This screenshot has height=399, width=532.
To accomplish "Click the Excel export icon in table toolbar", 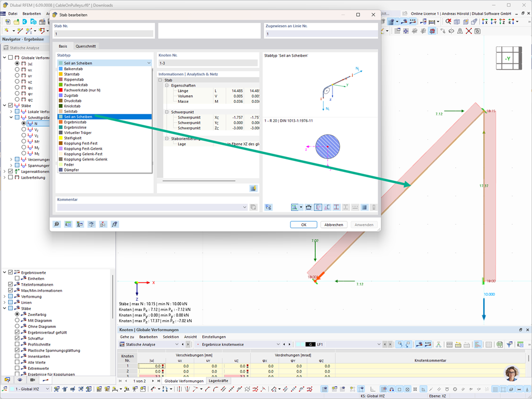I will (x=500, y=344).
